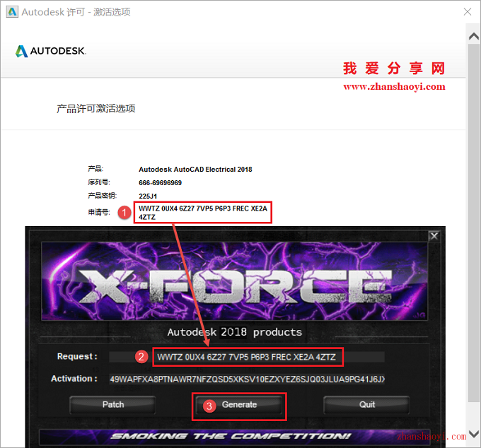This screenshot has width=481, height=448.
Task: Click the Activation code field
Action: [247, 379]
